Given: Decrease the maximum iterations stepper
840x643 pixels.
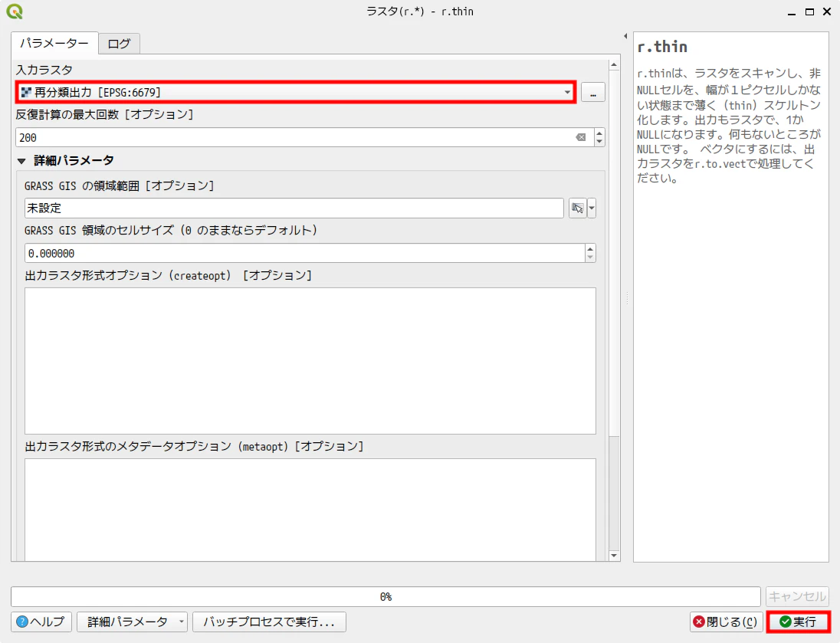Looking at the screenshot, I should pos(599,143).
